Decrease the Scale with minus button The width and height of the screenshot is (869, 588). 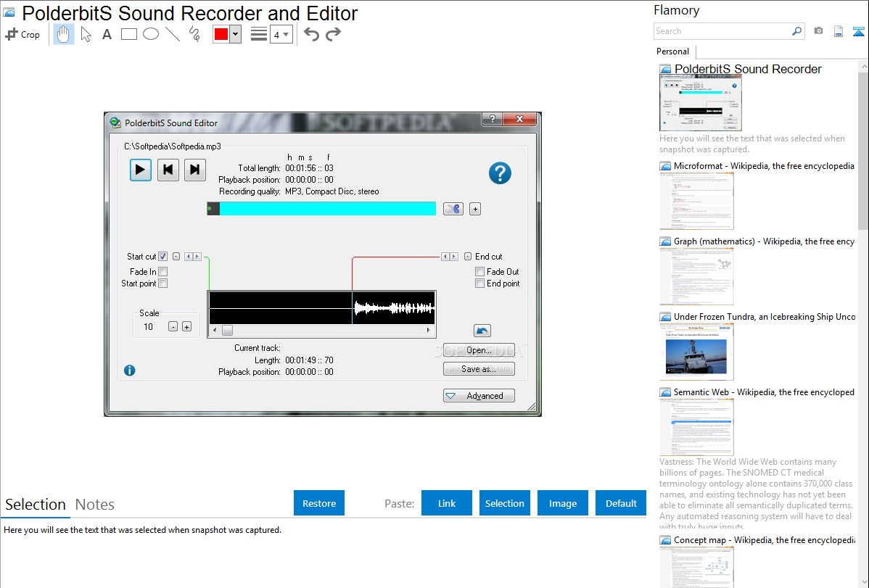point(173,327)
